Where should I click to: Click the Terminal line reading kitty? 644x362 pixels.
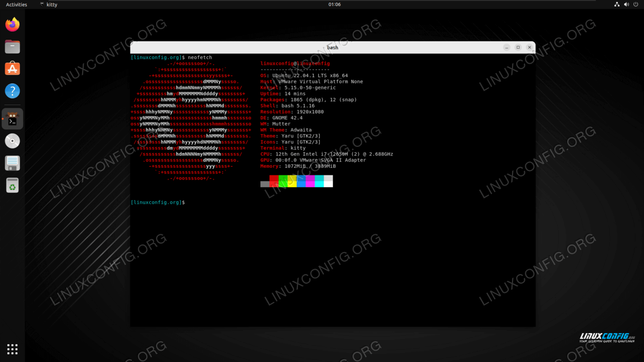coord(283,148)
